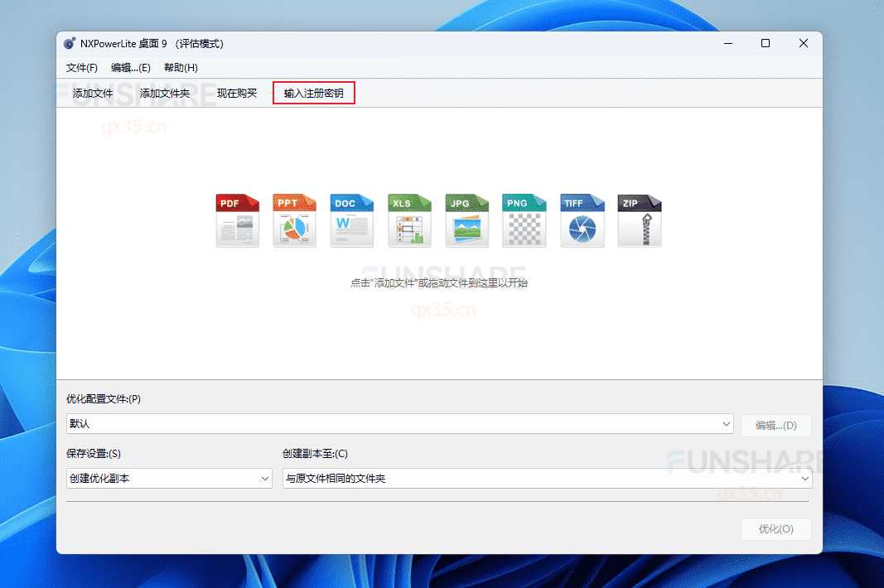Close the NXPowerLite window
The height and width of the screenshot is (588, 884).
(x=804, y=43)
